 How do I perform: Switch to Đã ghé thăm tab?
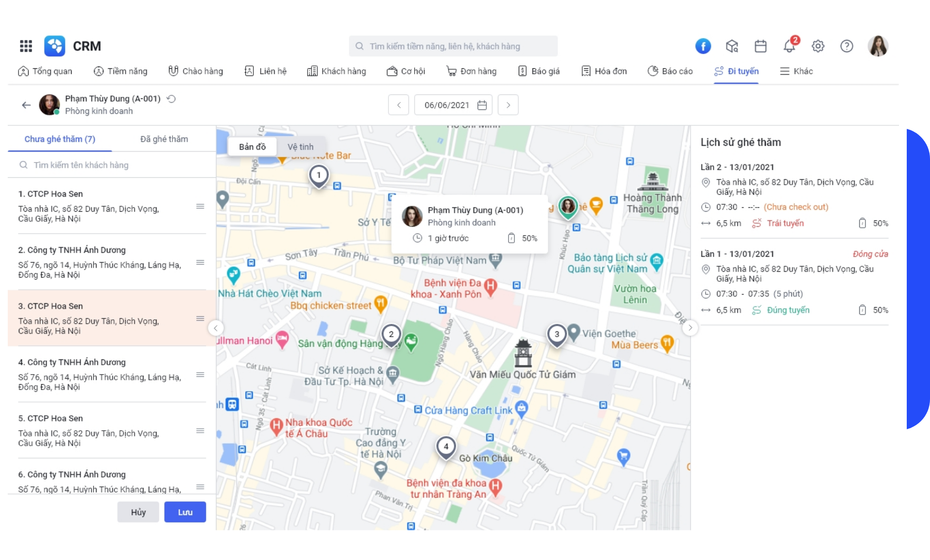pos(163,139)
